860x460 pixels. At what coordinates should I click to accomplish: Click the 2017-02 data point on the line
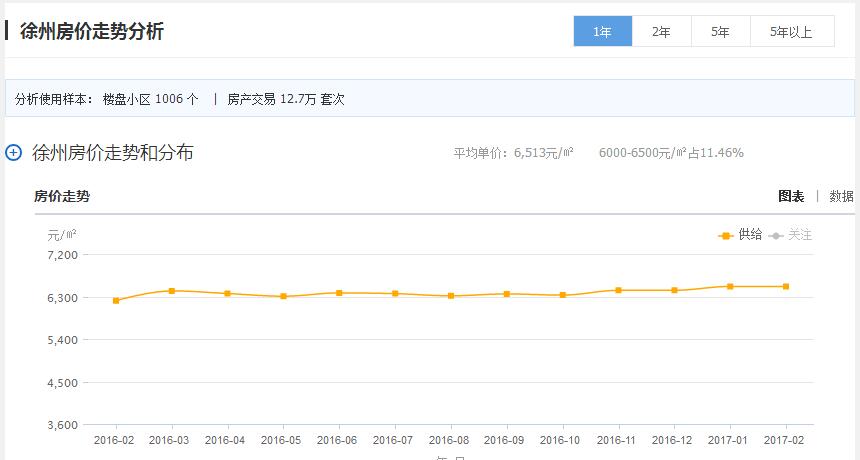pos(786,286)
